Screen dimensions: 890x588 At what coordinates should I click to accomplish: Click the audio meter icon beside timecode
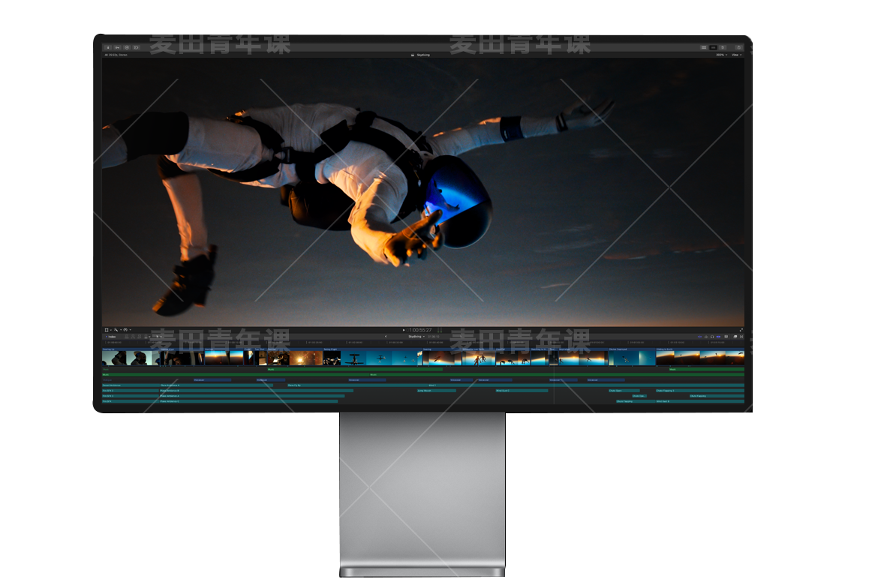pos(439,330)
